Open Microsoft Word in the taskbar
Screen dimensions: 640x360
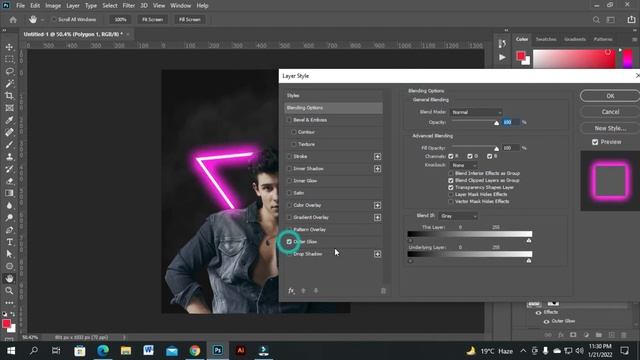pos(149,351)
